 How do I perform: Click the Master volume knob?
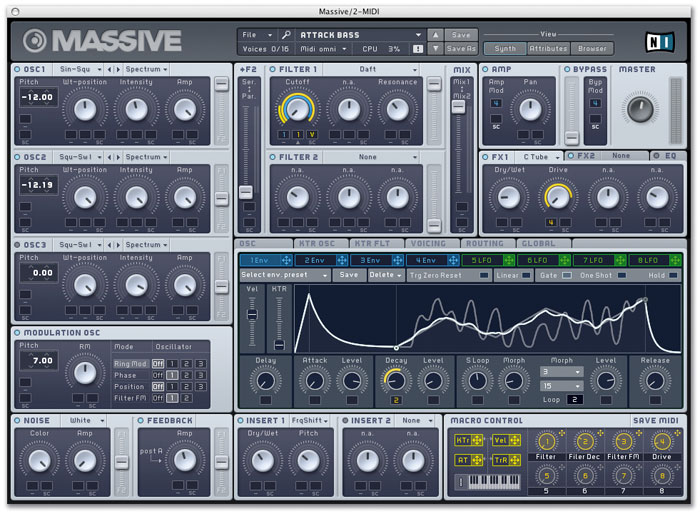click(640, 109)
